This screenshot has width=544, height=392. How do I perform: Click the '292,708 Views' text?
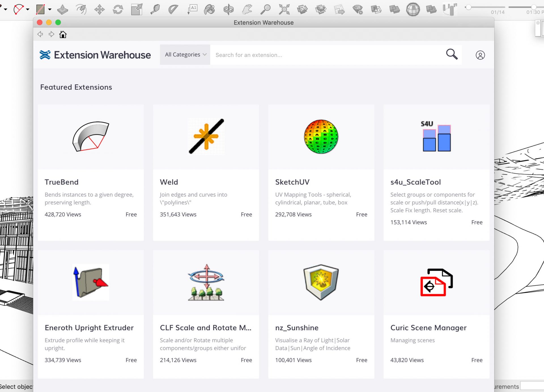pyautogui.click(x=293, y=214)
